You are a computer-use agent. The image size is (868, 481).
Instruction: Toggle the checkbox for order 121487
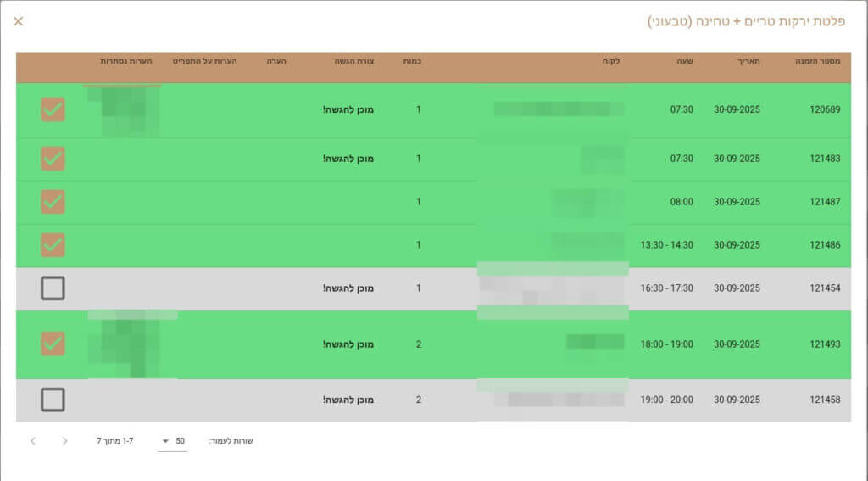[x=53, y=202]
